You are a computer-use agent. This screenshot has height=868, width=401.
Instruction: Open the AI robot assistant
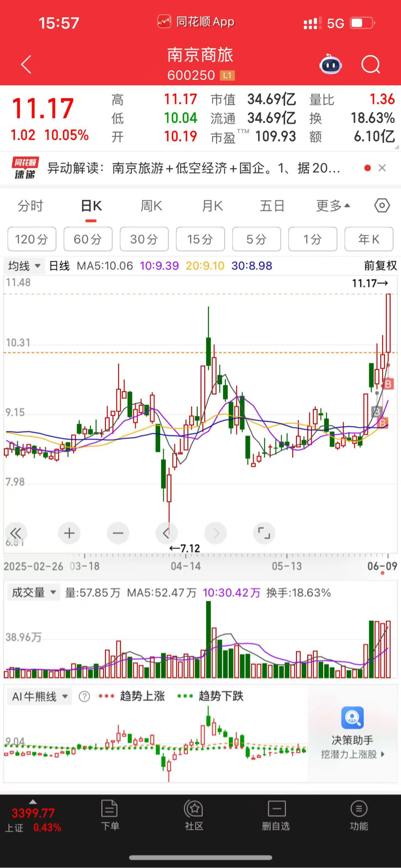[331, 64]
